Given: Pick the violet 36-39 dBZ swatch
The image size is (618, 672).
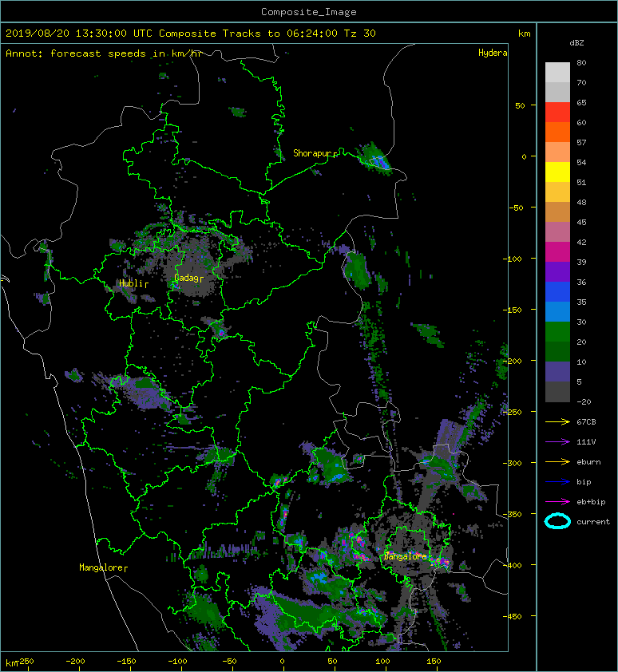Looking at the screenshot, I should pos(557,271).
